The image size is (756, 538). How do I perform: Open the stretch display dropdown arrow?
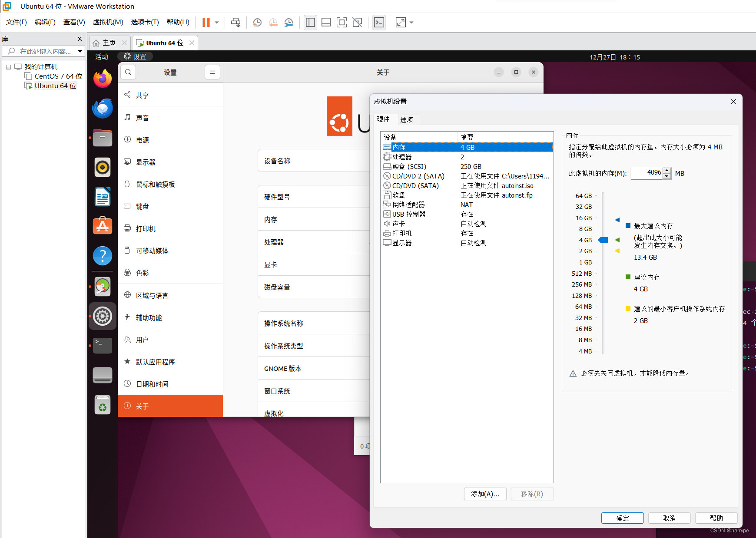point(411,22)
